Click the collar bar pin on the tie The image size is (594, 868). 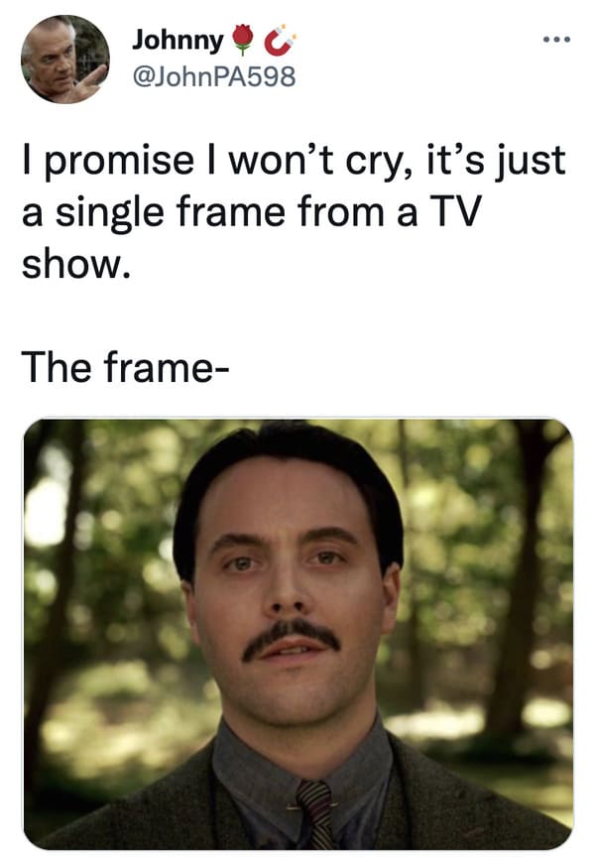point(311,806)
